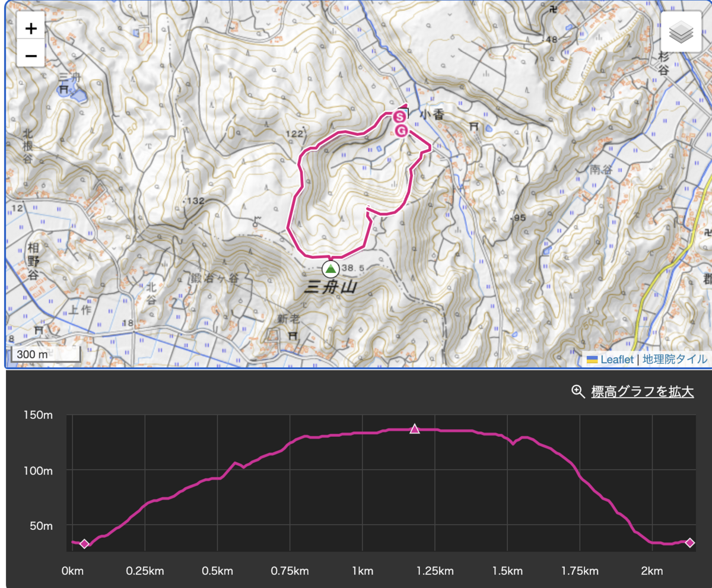Click the 300 m scale bar
Image resolution: width=712 pixels, height=588 pixels.
pos(45,354)
